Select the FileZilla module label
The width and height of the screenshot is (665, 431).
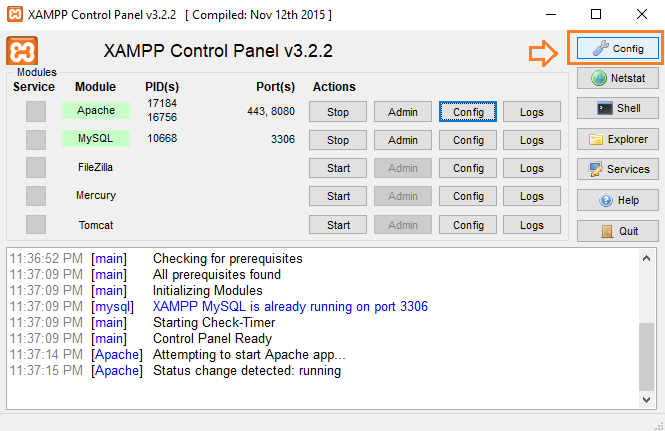95,167
